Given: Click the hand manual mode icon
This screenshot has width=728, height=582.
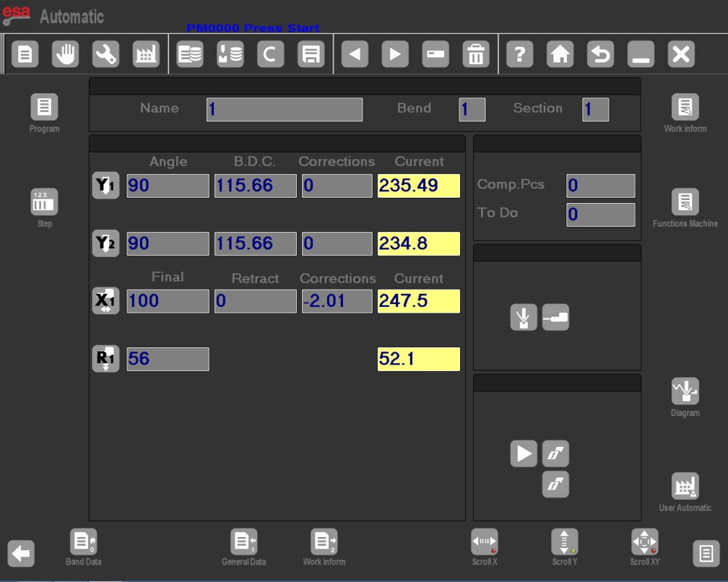Looking at the screenshot, I should [66, 55].
